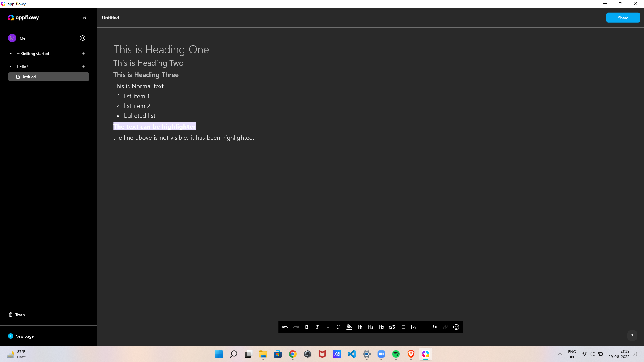Toggle a checklist item from the toolbar
This screenshot has width=644, height=362.
tap(413, 327)
